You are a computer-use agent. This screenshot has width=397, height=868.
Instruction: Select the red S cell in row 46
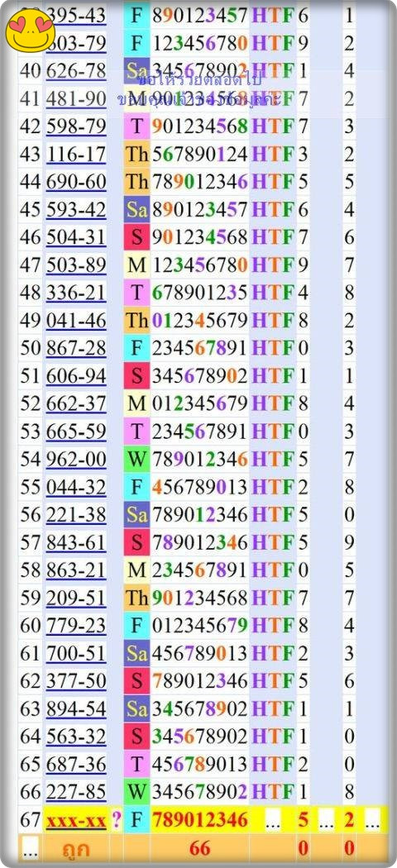tap(136, 237)
